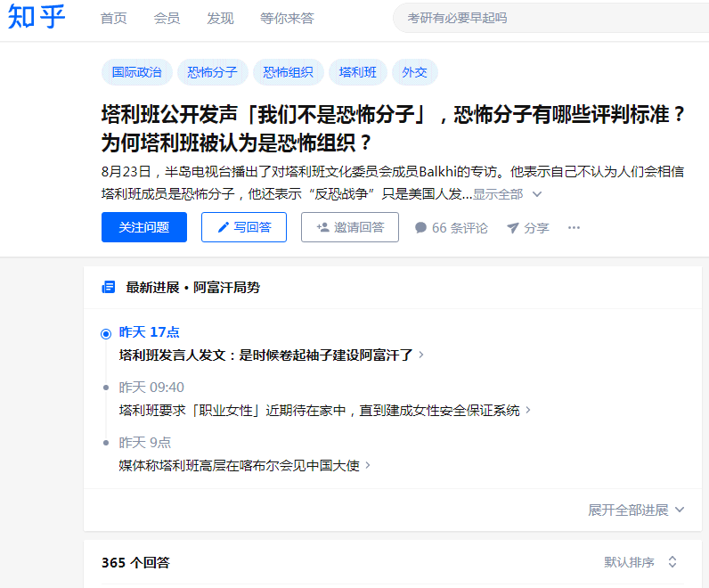
Task: Open the 等你来答 nav item
Action: tap(287, 19)
